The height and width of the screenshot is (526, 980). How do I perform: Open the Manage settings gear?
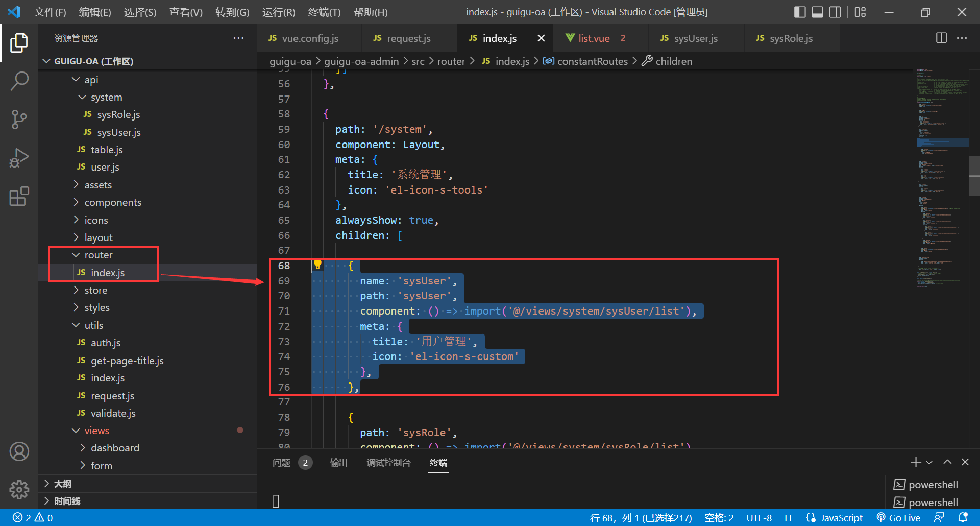[x=19, y=489]
